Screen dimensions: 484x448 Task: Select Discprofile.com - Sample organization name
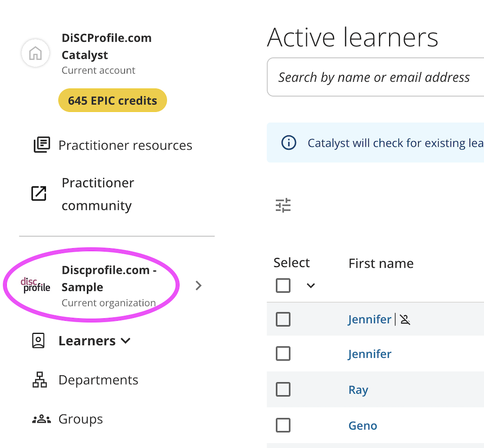(x=109, y=278)
